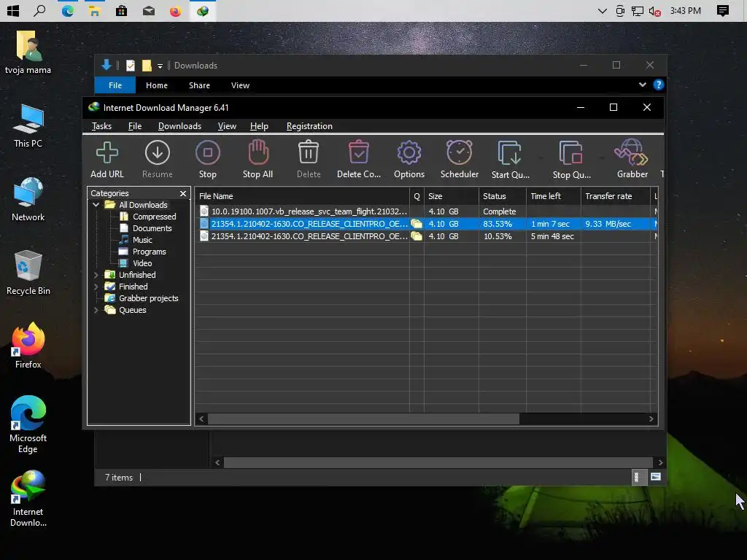Click the Recycle Bin desktop icon
747x560 pixels.
tap(28, 273)
